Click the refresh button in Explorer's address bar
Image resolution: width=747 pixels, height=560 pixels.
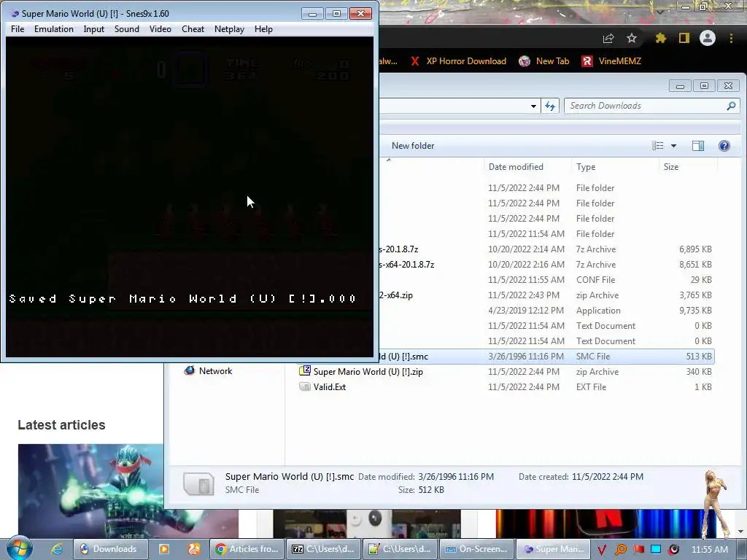click(x=550, y=106)
